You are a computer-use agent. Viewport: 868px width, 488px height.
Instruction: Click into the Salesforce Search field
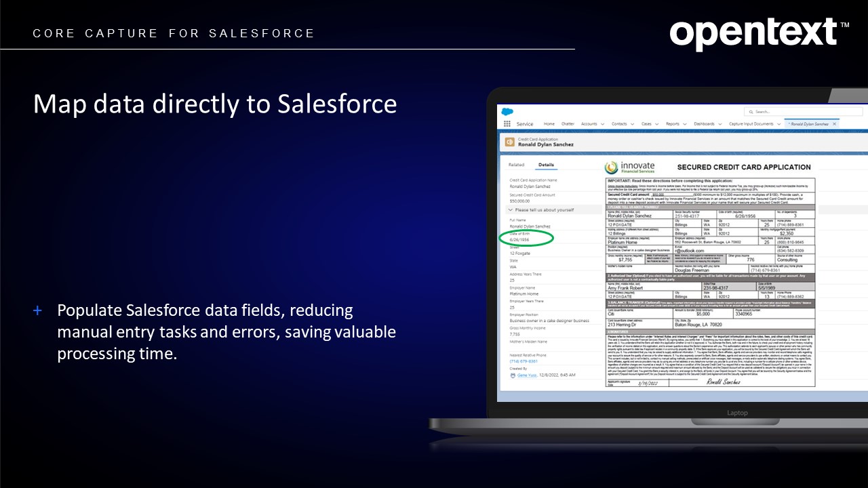(800, 112)
